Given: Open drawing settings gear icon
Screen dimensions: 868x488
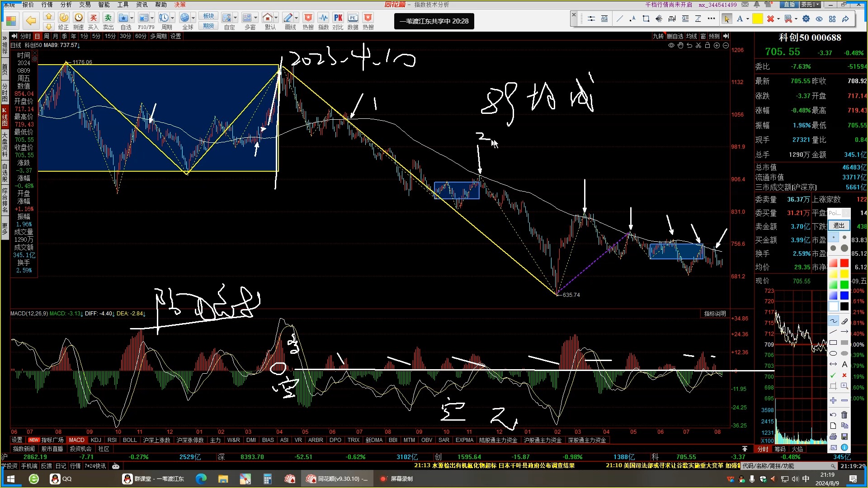Looking at the screenshot, I should (806, 19).
